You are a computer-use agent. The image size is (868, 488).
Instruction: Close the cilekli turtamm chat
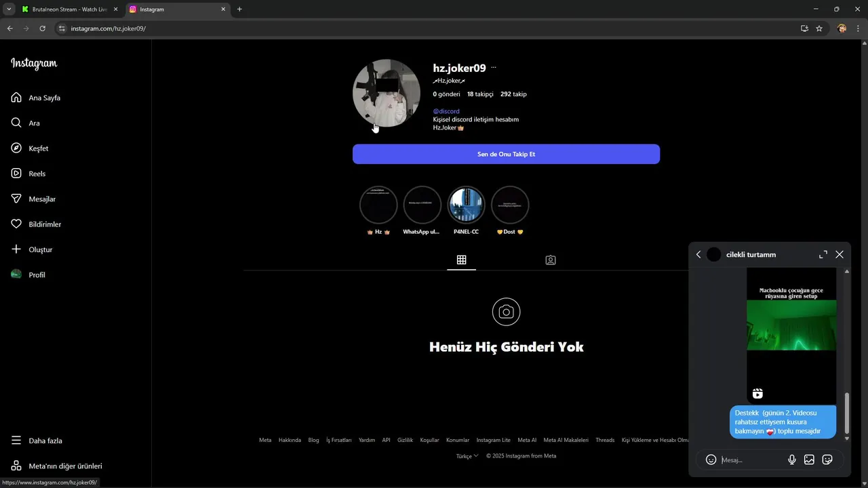(x=840, y=254)
